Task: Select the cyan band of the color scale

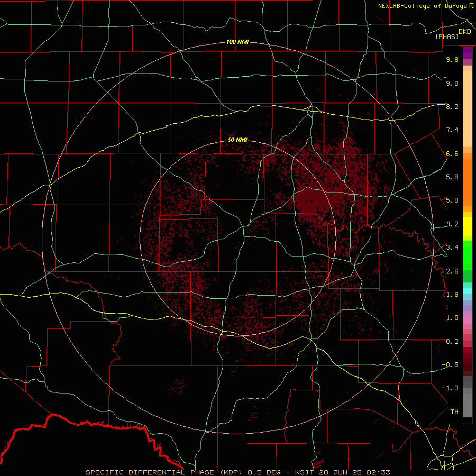Action: [x=467, y=291]
